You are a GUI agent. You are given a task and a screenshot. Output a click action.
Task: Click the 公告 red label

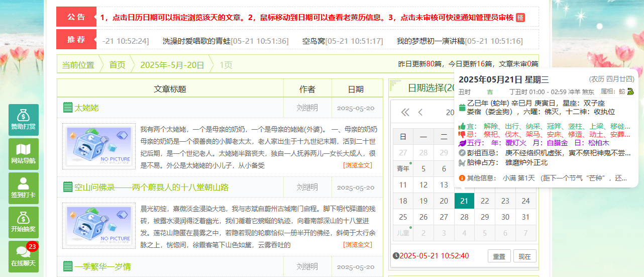(x=76, y=17)
